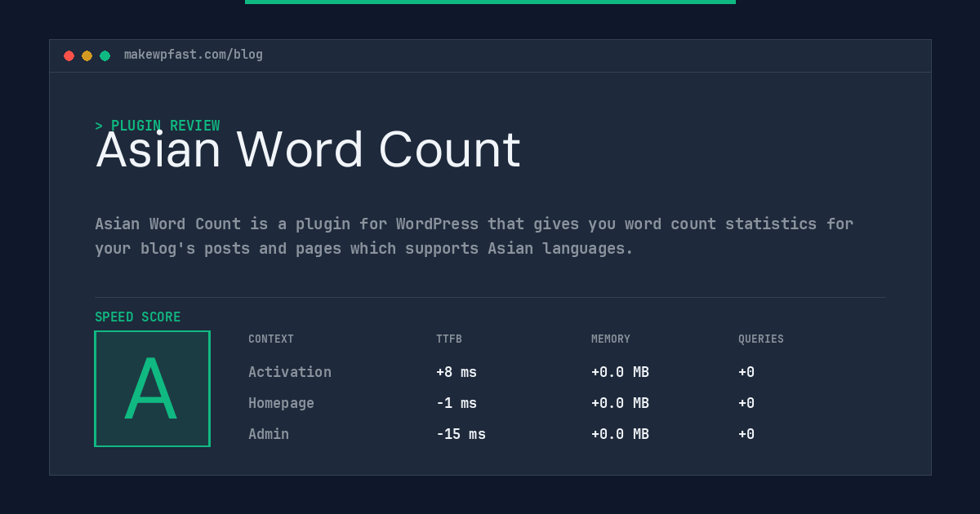Click the Homepage memory '+0.0 MB' value

pyautogui.click(x=620, y=403)
